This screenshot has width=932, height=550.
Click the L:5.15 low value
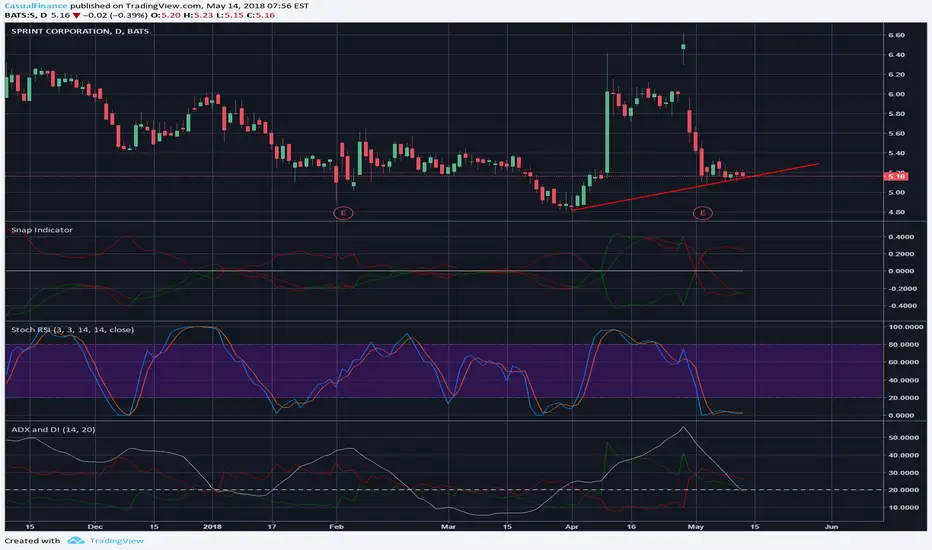(229, 15)
